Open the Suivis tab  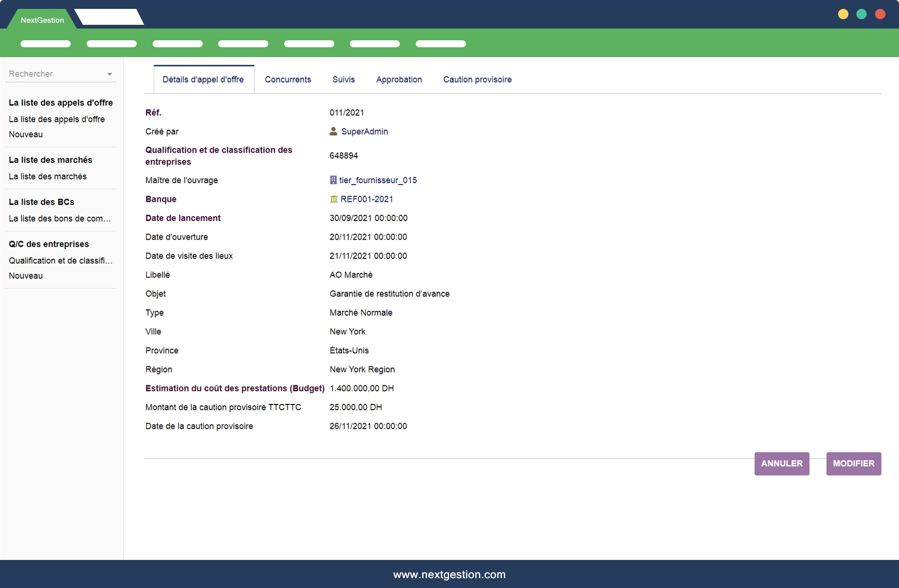coord(343,80)
